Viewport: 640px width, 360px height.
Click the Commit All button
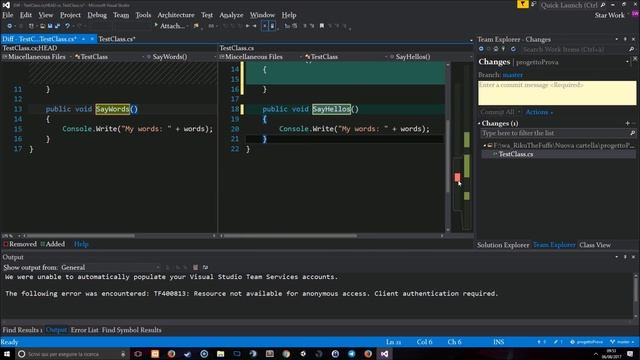click(x=497, y=112)
